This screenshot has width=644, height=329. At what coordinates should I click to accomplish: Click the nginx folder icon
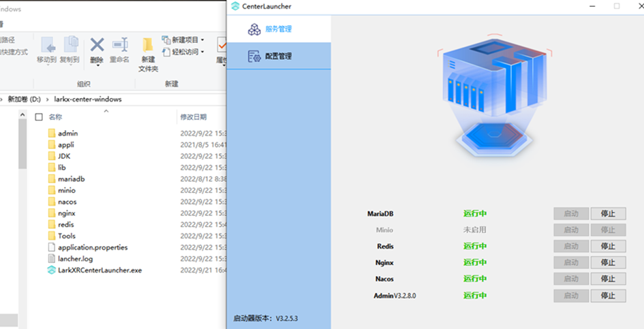(x=51, y=213)
